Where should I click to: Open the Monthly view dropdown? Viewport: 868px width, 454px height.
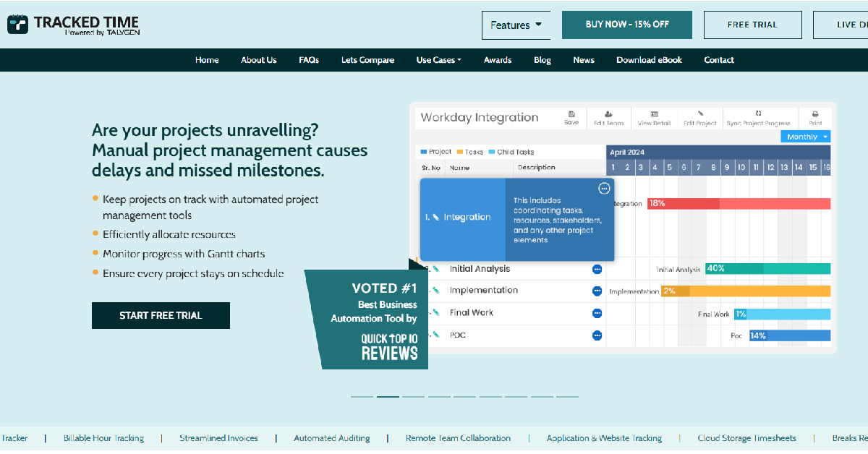pyautogui.click(x=806, y=137)
